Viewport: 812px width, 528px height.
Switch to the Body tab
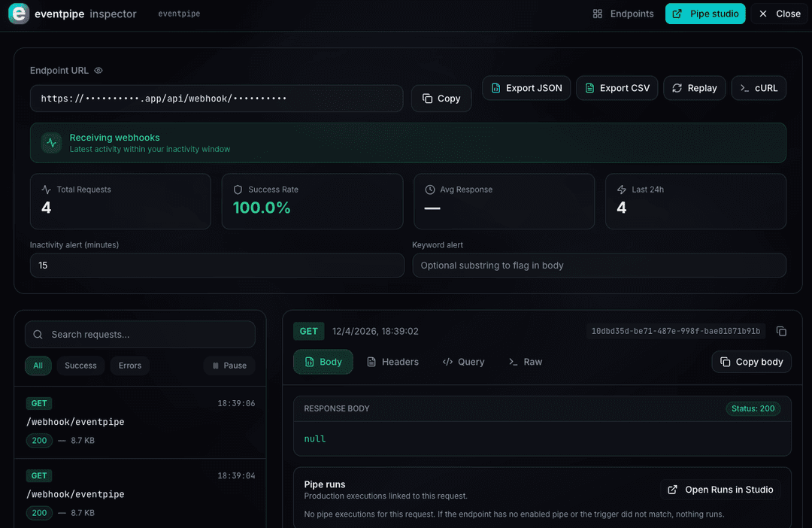pyautogui.click(x=323, y=363)
